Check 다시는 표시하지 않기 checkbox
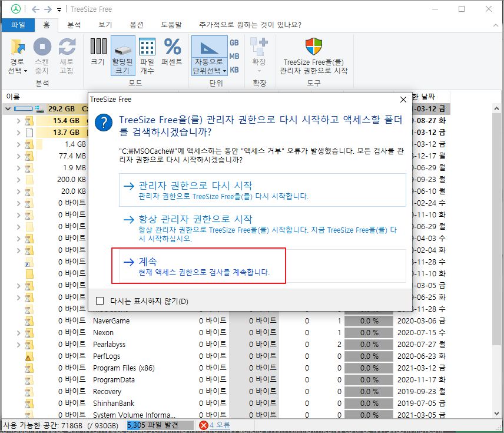 tap(100, 301)
